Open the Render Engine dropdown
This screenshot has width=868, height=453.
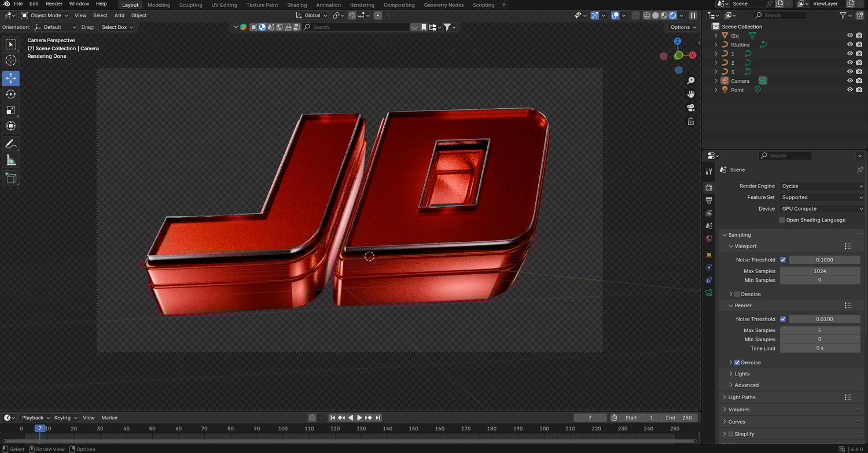pos(822,186)
